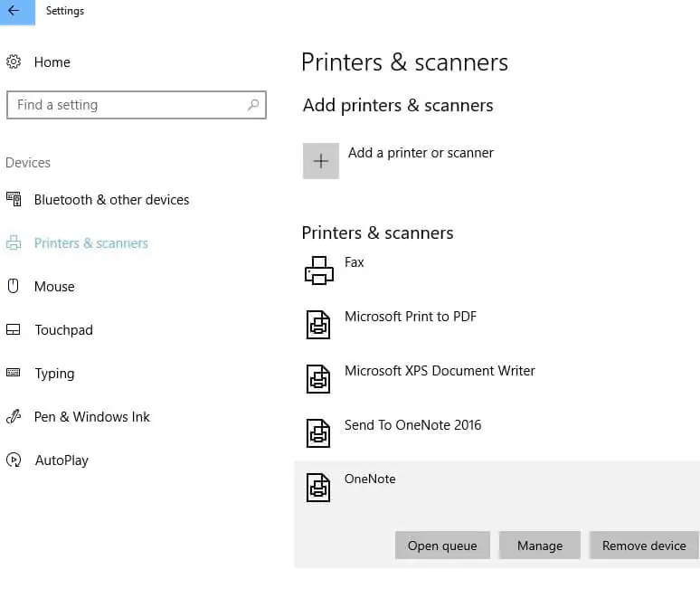This screenshot has height=598, width=700.
Task: Click the back arrow in title bar
Action: point(15,12)
